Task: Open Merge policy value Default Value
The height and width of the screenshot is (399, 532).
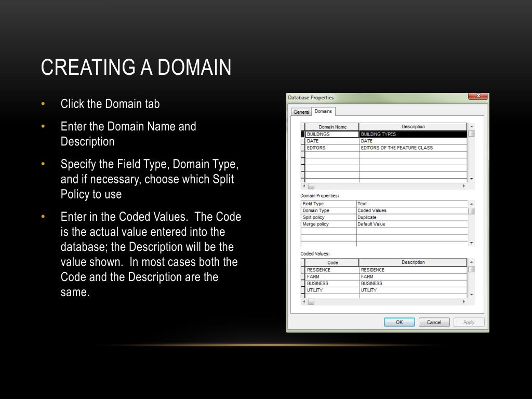Action: click(x=412, y=224)
